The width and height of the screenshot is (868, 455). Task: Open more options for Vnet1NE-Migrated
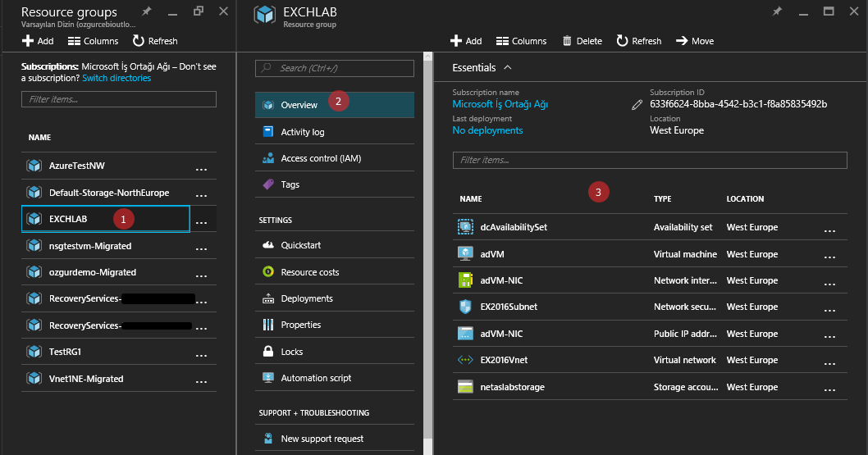202,381
